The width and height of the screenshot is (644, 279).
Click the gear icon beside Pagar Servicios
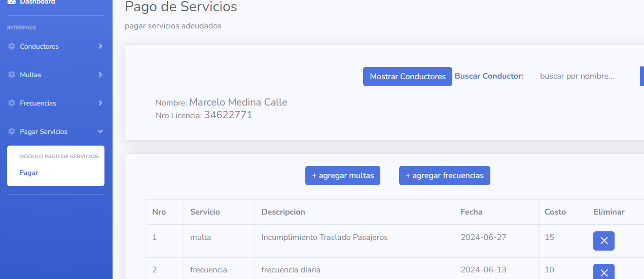pyautogui.click(x=12, y=131)
